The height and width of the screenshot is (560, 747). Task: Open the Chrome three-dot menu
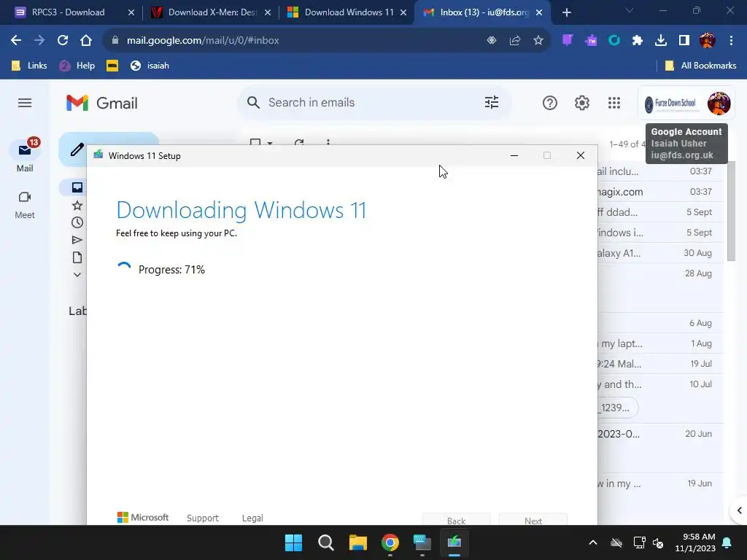click(x=731, y=41)
